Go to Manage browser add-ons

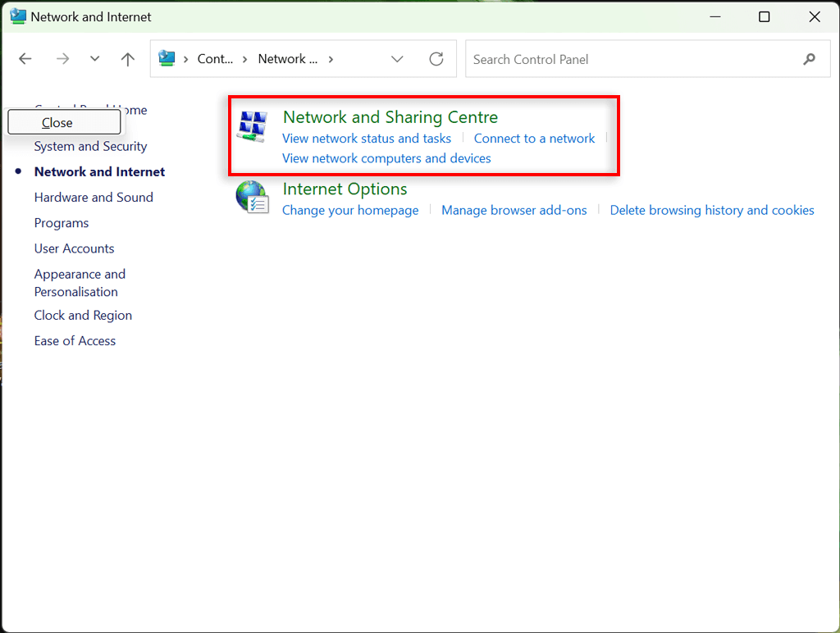click(x=514, y=211)
